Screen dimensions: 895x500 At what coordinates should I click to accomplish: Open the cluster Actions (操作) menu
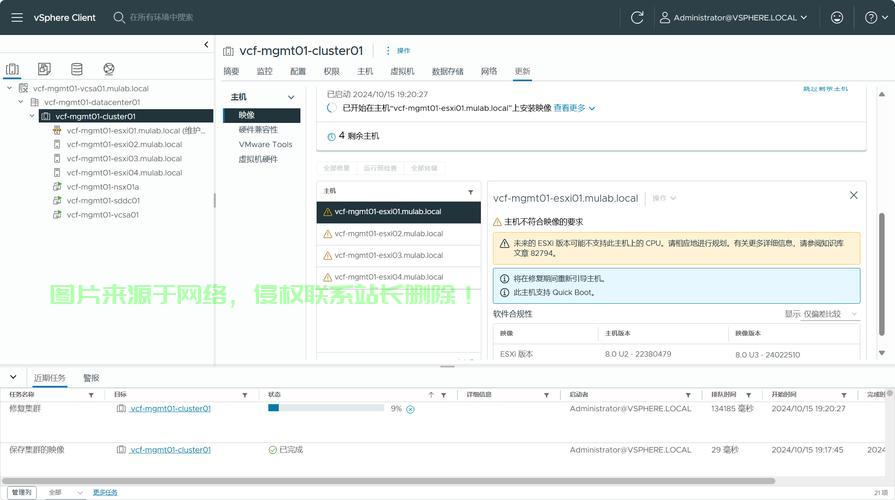coord(398,51)
